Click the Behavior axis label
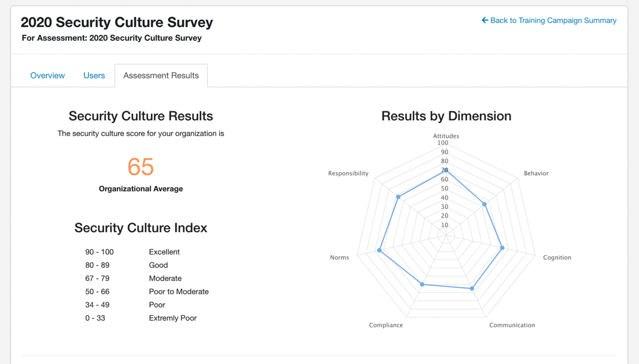 (x=536, y=173)
